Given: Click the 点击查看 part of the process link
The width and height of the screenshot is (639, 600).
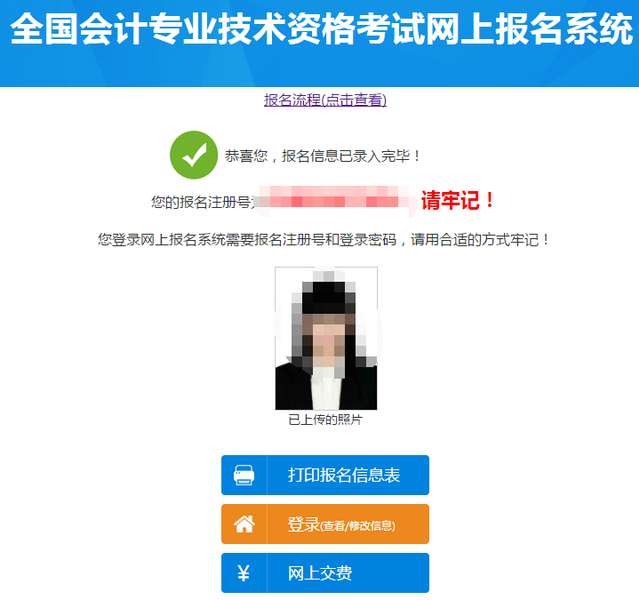Looking at the screenshot, I should (x=355, y=100).
